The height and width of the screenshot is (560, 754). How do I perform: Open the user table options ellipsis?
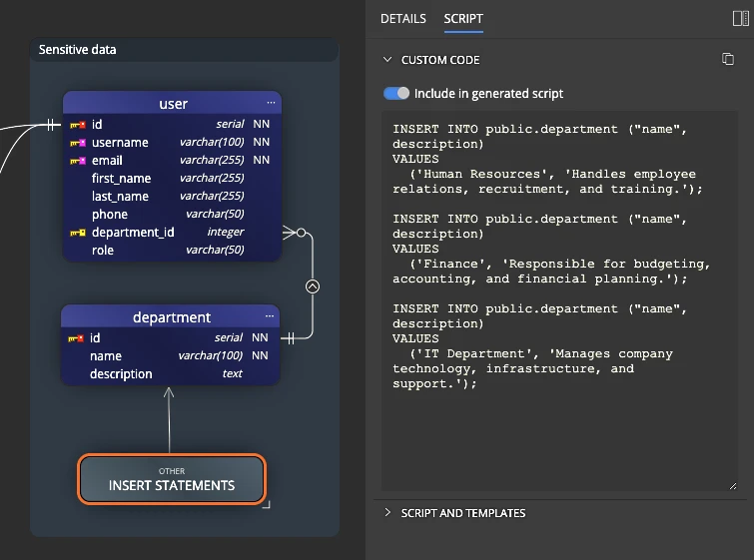(x=271, y=103)
